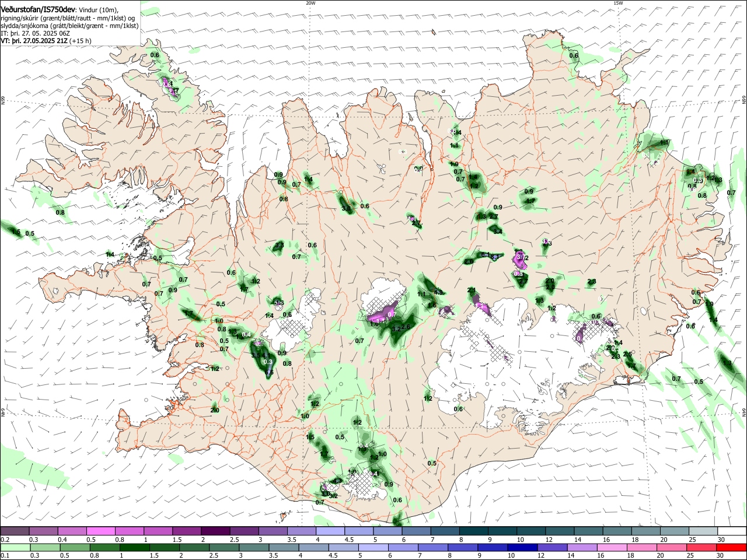Viewport: 747px width, 560px height.
Task: Pick the light lavender top-row 4 swatch
Action: (x=330, y=530)
